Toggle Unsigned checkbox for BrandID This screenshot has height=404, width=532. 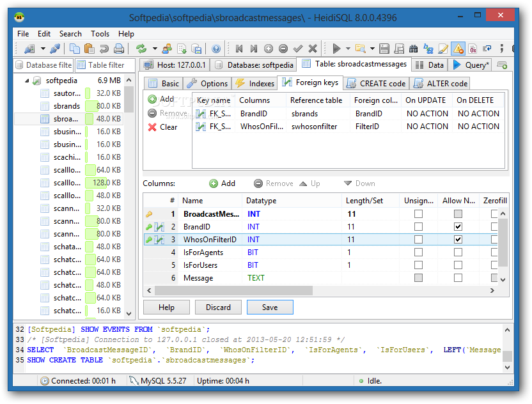click(x=418, y=226)
